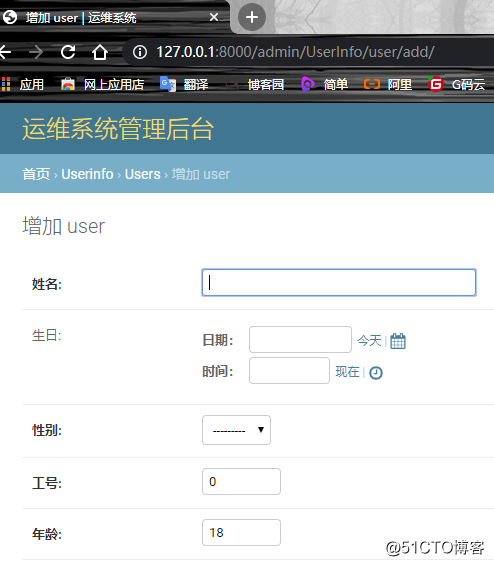This screenshot has height=566, width=494.
Task: Go back with the browser back arrow
Action: pyautogui.click(x=5, y=52)
